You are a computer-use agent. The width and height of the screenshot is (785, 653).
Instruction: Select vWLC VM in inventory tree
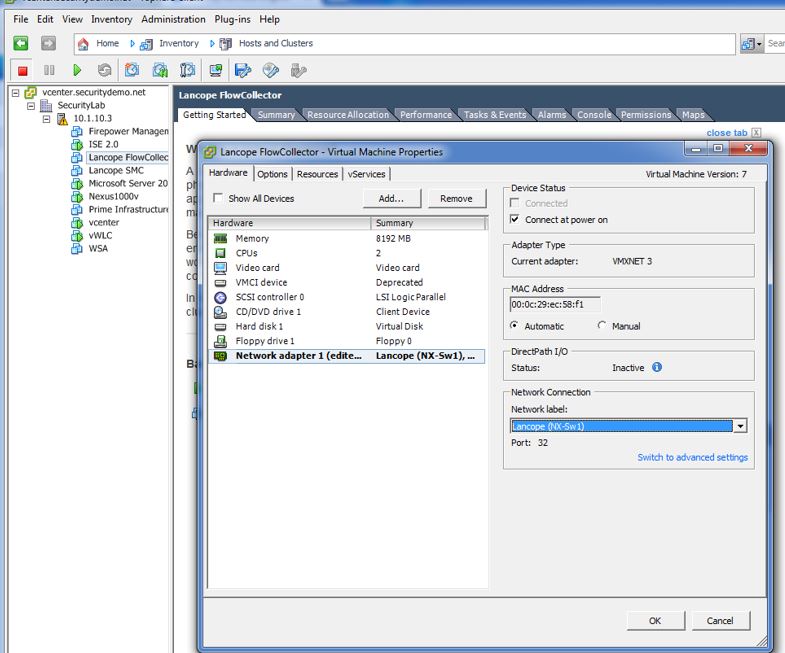click(100, 235)
